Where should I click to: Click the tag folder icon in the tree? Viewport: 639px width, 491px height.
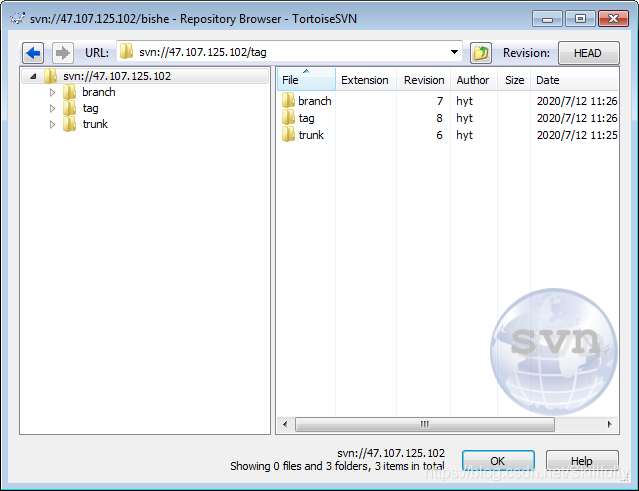70,108
